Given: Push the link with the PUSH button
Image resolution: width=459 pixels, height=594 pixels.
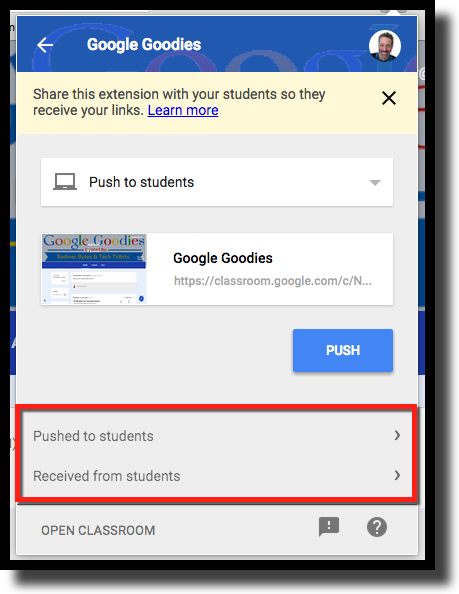Looking at the screenshot, I should 343,350.
